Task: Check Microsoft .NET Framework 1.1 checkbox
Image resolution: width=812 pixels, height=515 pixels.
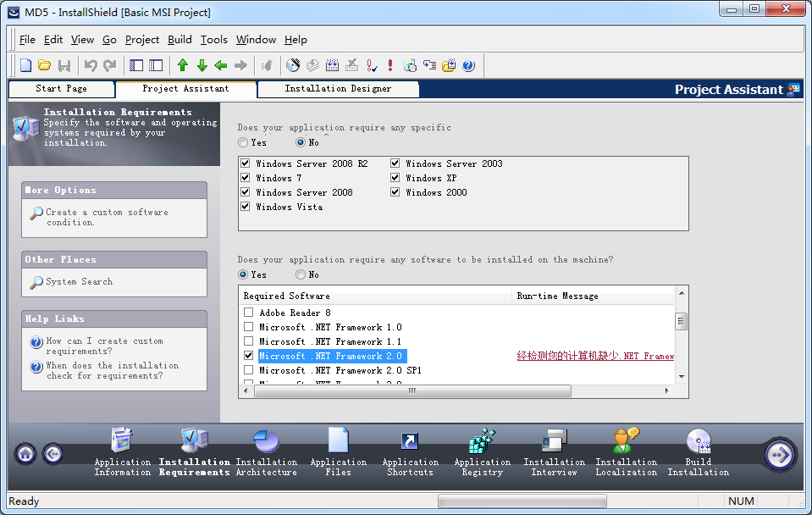Action: pos(249,341)
